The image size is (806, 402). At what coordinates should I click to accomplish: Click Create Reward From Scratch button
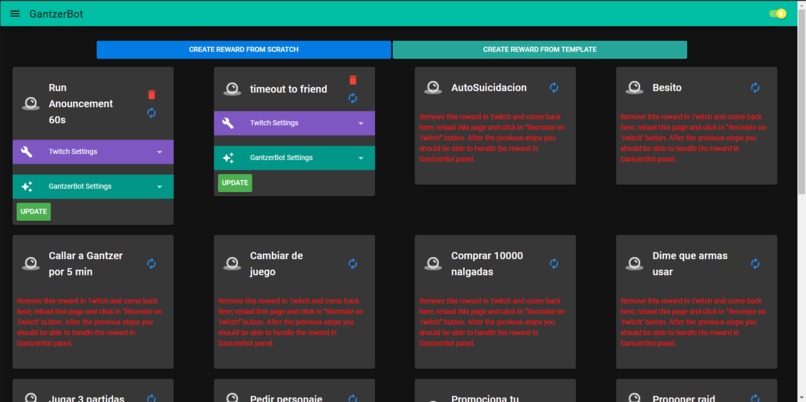(244, 50)
